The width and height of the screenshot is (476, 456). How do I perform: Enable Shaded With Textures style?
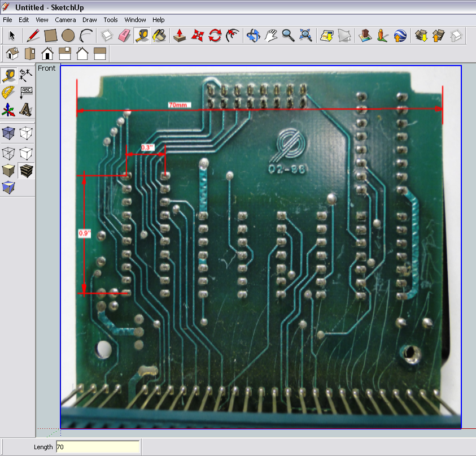click(x=26, y=171)
